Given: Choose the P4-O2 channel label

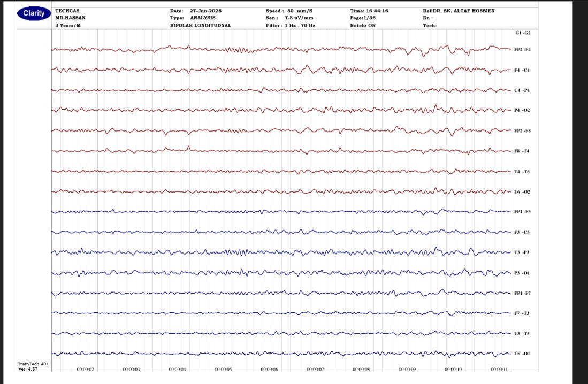Looking at the screenshot, I should pyautogui.click(x=522, y=110).
